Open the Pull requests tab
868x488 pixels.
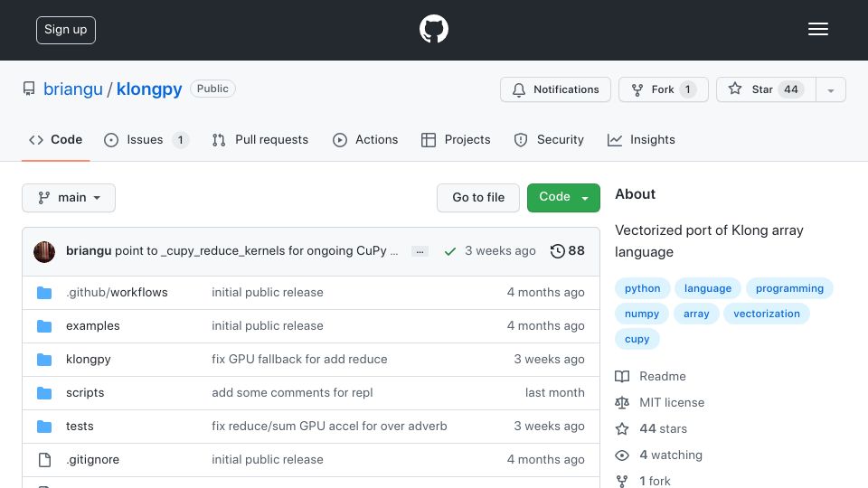260,140
